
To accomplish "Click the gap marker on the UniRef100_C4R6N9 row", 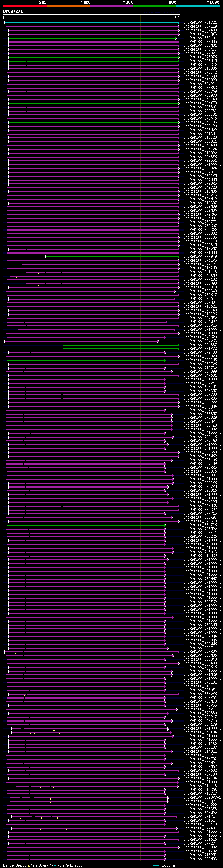I will (17, 277).
